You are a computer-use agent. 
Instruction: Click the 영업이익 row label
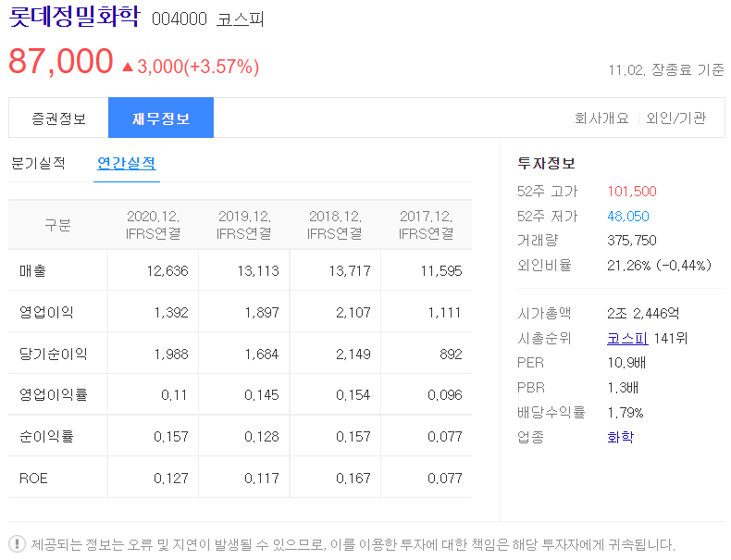coord(46,312)
